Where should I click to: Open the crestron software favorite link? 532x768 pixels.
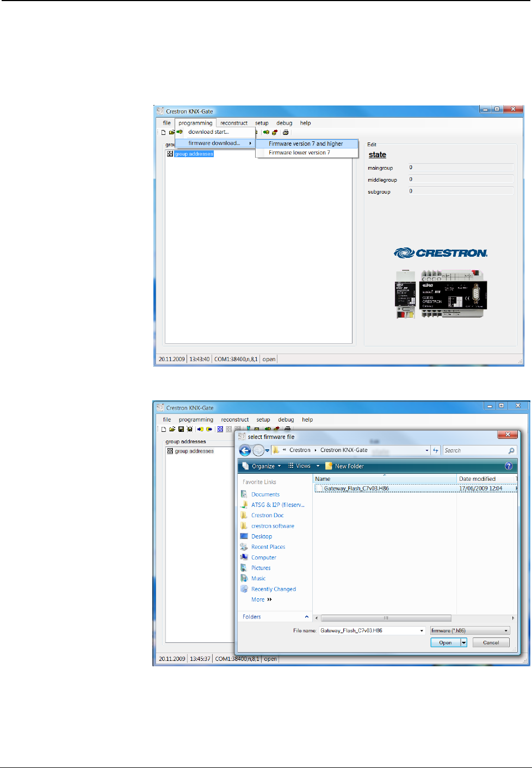click(273, 526)
